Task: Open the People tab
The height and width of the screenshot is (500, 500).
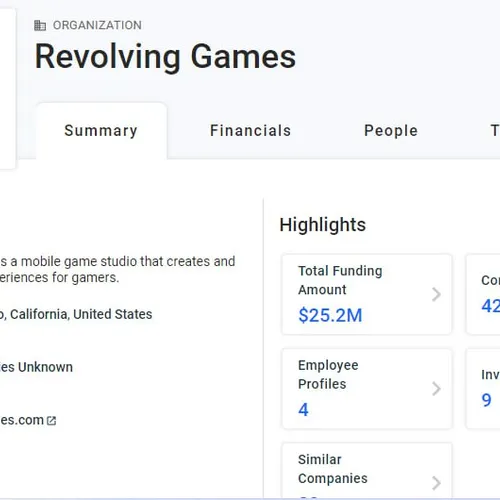Action: tap(391, 131)
